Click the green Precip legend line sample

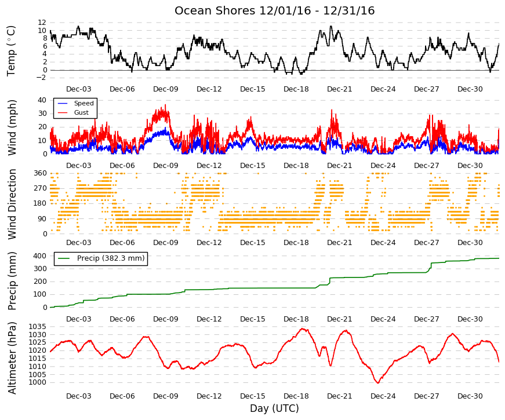tap(64, 258)
